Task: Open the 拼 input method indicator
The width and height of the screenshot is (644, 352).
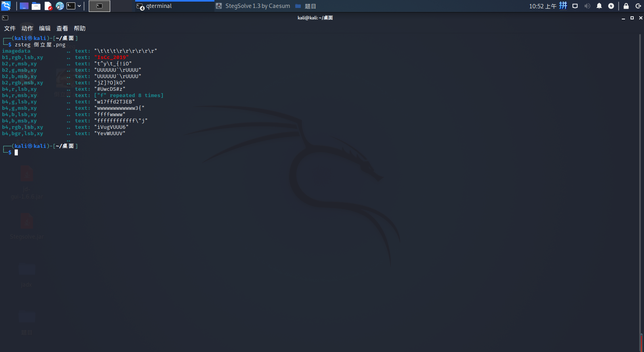Action: pos(563,6)
